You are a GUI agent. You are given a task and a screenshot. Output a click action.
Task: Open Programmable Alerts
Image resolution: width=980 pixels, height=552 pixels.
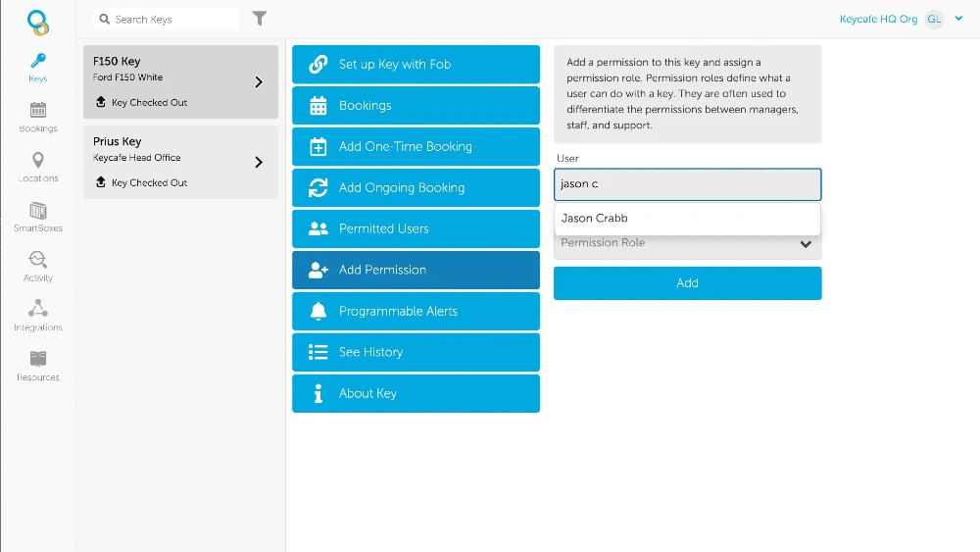pos(416,312)
